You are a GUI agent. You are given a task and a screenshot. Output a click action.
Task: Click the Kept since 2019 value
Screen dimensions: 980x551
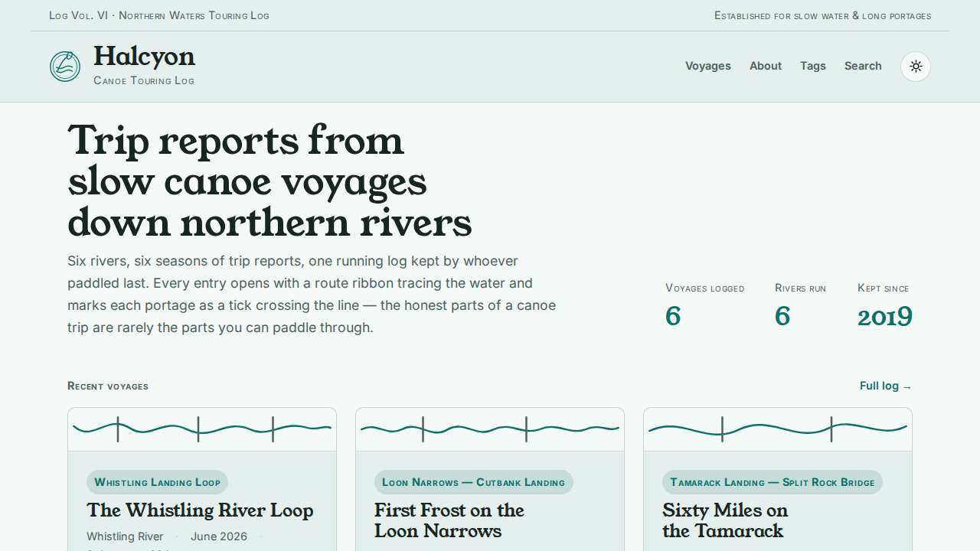[x=885, y=316]
